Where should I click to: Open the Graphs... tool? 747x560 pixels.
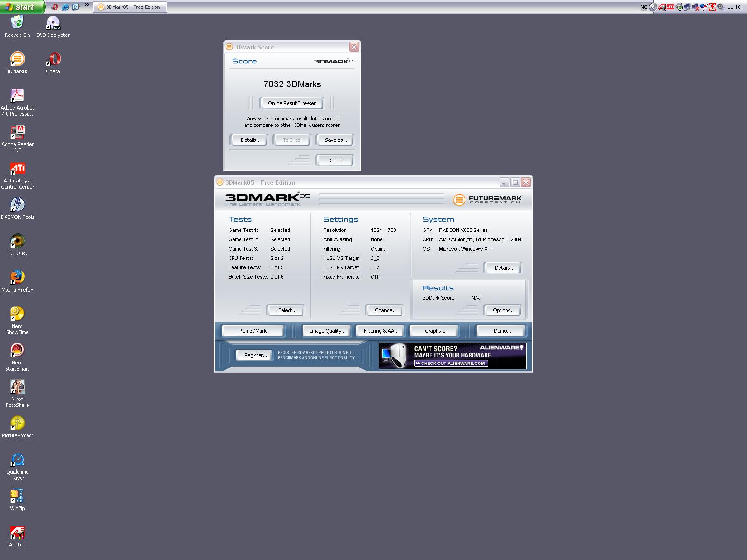point(435,331)
